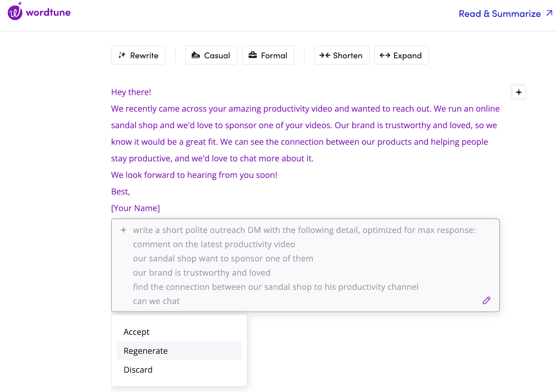
Task: Pick Discard from the suggestion menu
Action: pyautogui.click(x=138, y=370)
